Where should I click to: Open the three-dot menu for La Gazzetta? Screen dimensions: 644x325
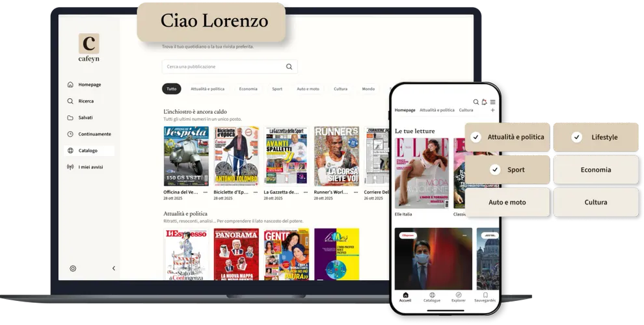(x=306, y=192)
